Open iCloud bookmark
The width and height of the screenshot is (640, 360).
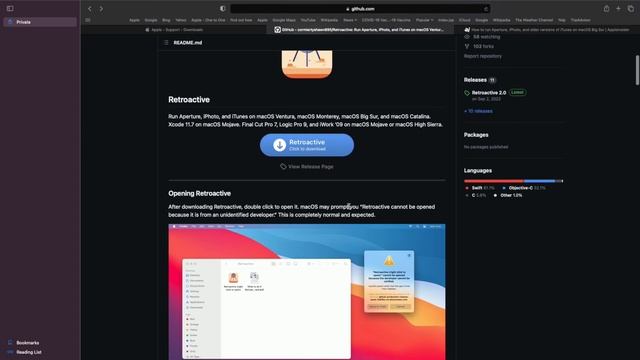tap(464, 20)
